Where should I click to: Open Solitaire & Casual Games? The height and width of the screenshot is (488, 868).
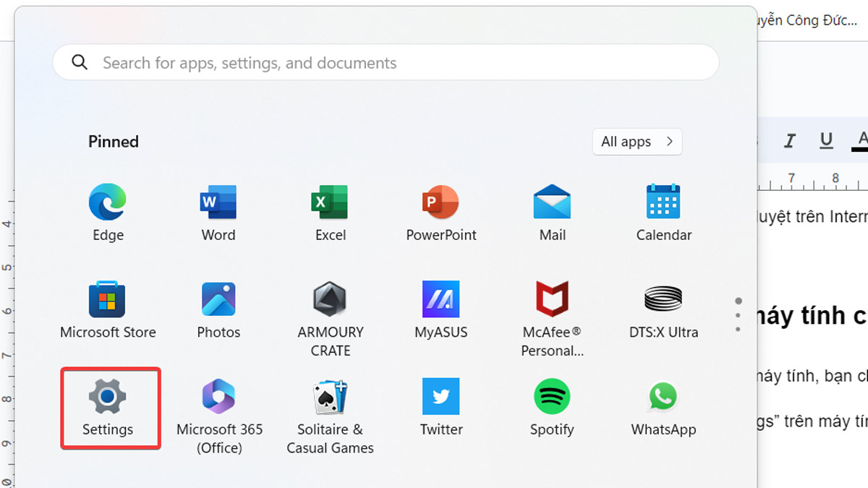click(330, 398)
